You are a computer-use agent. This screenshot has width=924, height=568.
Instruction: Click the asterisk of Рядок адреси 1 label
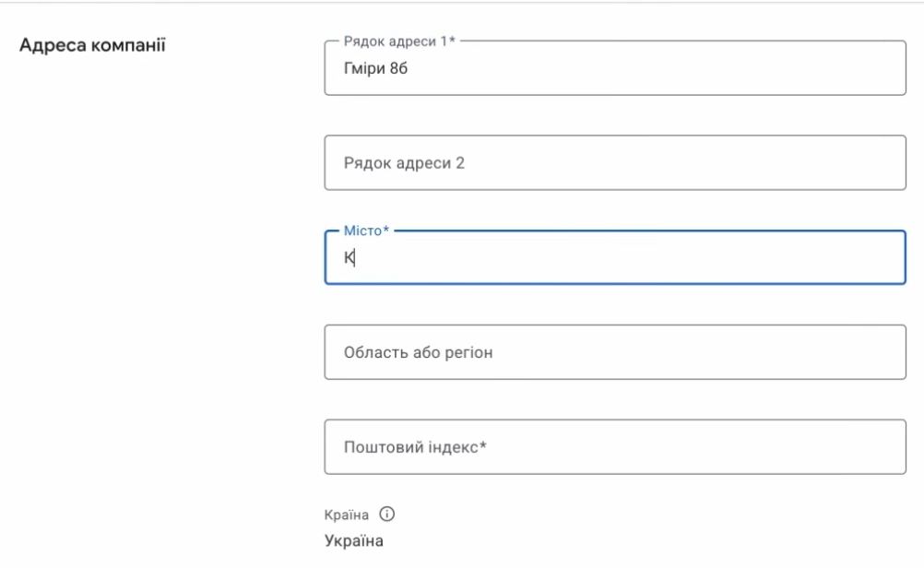coord(453,42)
